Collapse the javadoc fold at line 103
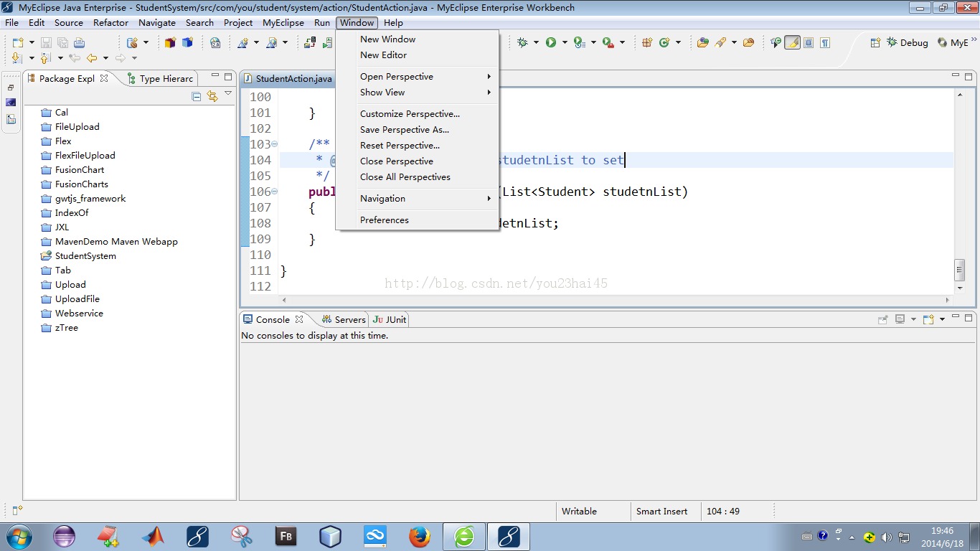The width and height of the screenshot is (980, 551). pos(275,144)
